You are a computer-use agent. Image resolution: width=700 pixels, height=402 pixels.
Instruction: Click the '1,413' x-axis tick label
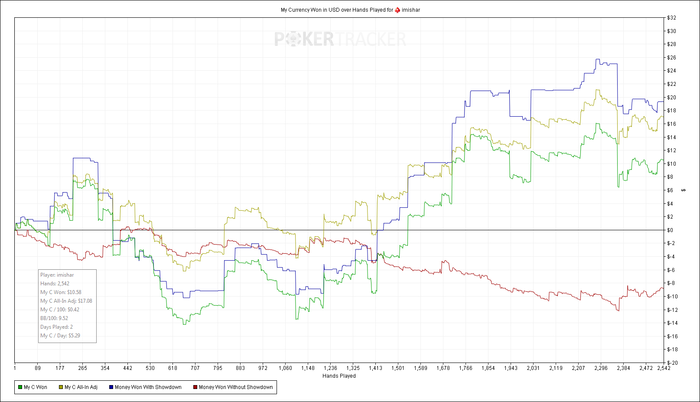[x=375, y=368]
